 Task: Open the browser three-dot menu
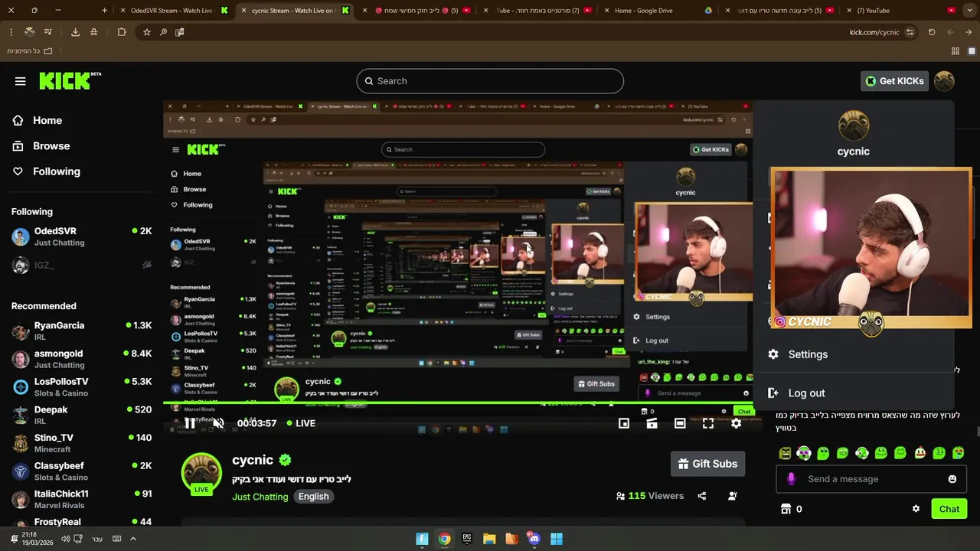click(11, 32)
